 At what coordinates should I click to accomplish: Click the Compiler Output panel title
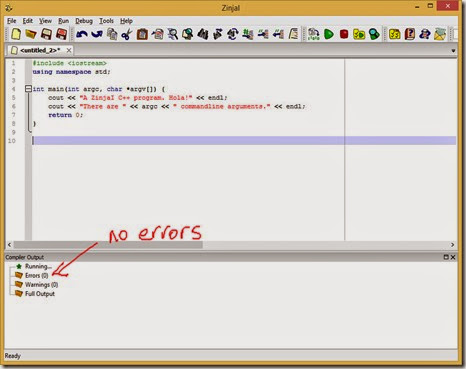25,257
